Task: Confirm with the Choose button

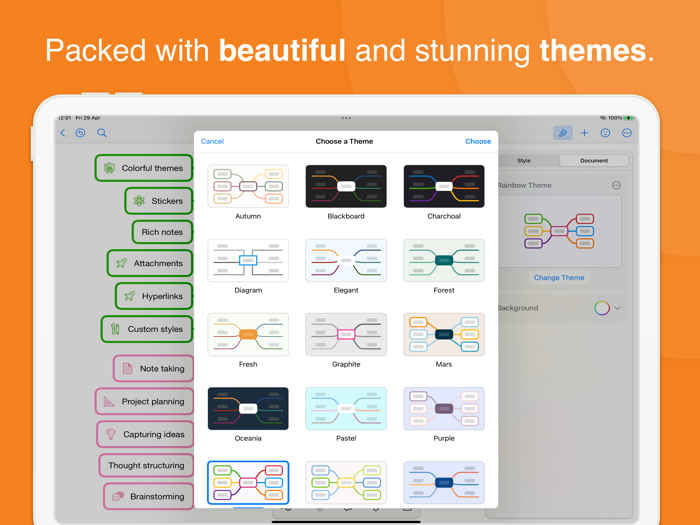Action: [478, 141]
